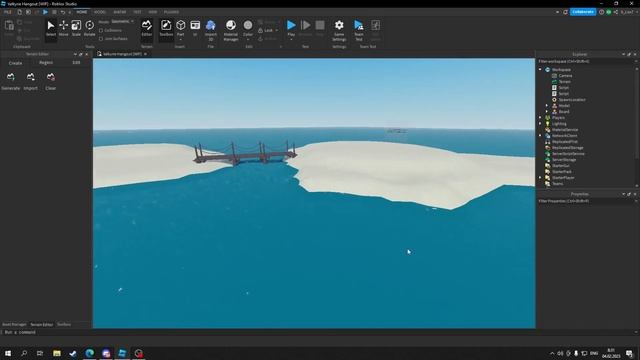The width and height of the screenshot is (640, 360).
Task: Switch to the VIEW ribbon tab
Action: point(153,12)
